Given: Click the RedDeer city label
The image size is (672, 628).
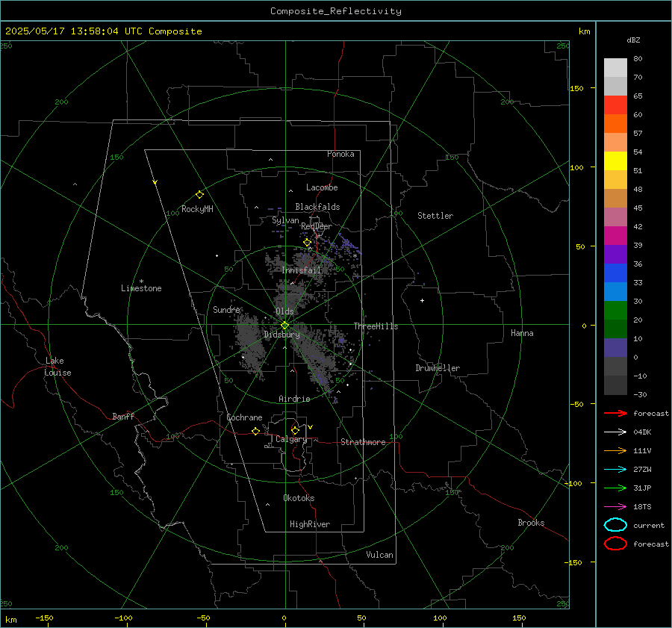Looking at the screenshot, I should coord(317,226).
